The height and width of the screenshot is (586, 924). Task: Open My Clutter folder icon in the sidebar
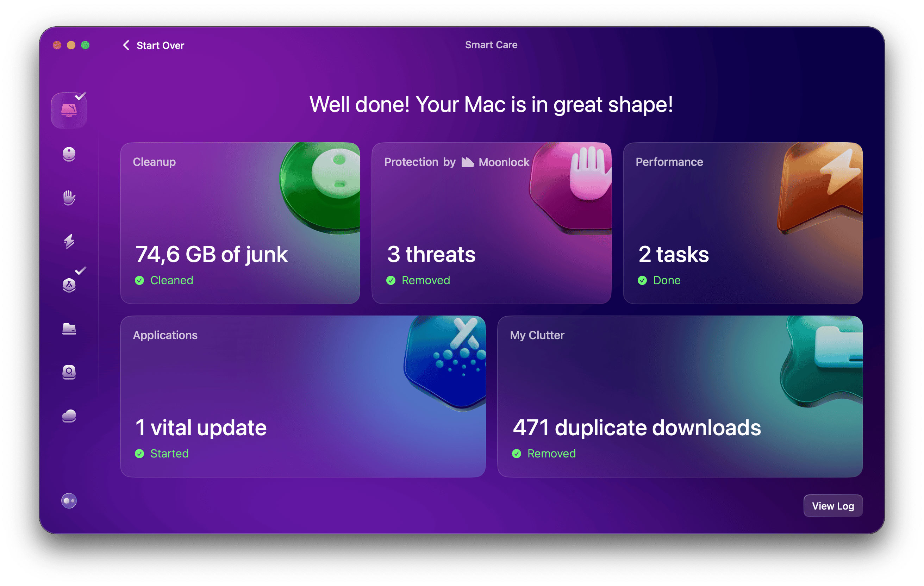[69, 329]
